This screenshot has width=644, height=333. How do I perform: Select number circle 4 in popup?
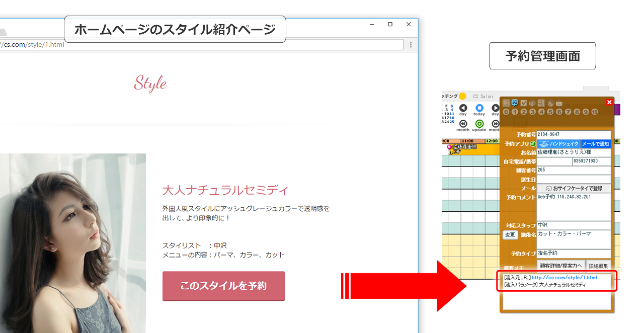(x=541, y=112)
